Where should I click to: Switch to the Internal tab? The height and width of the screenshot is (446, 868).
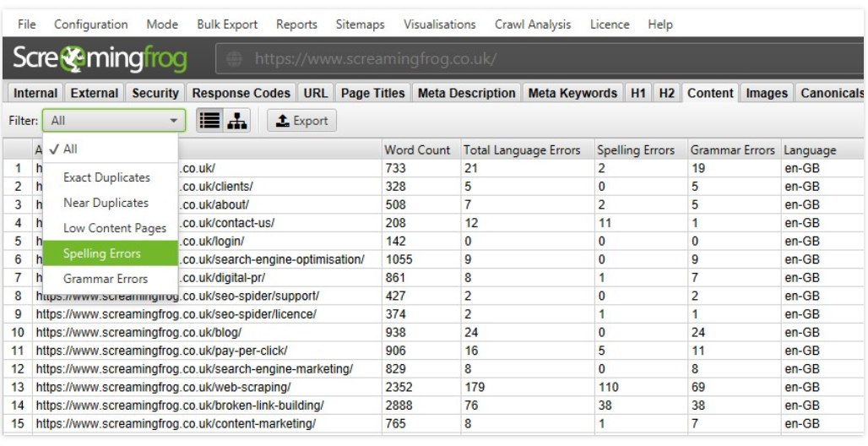[35, 93]
